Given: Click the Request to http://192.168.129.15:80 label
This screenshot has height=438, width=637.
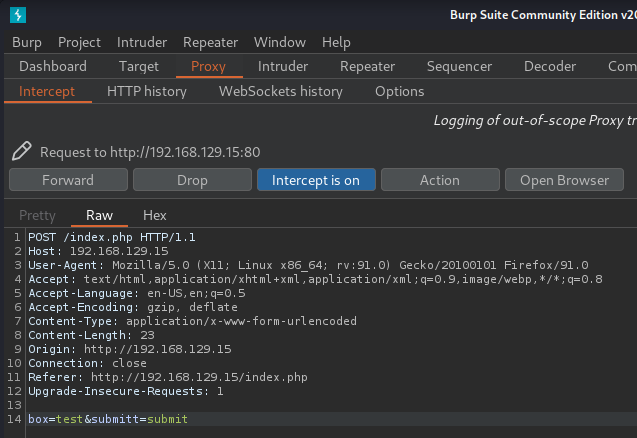Looking at the screenshot, I should pyautogui.click(x=150, y=152).
